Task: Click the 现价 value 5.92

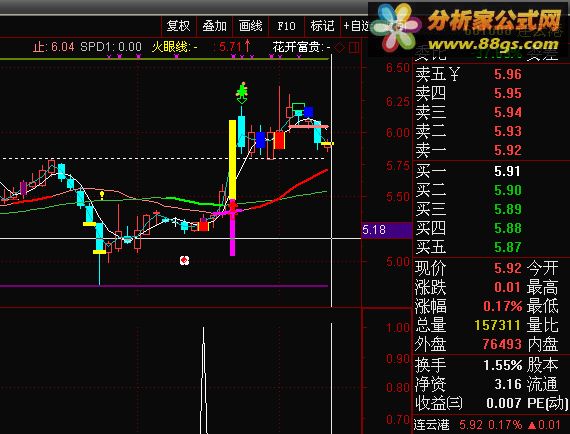Action: pyautogui.click(x=507, y=268)
